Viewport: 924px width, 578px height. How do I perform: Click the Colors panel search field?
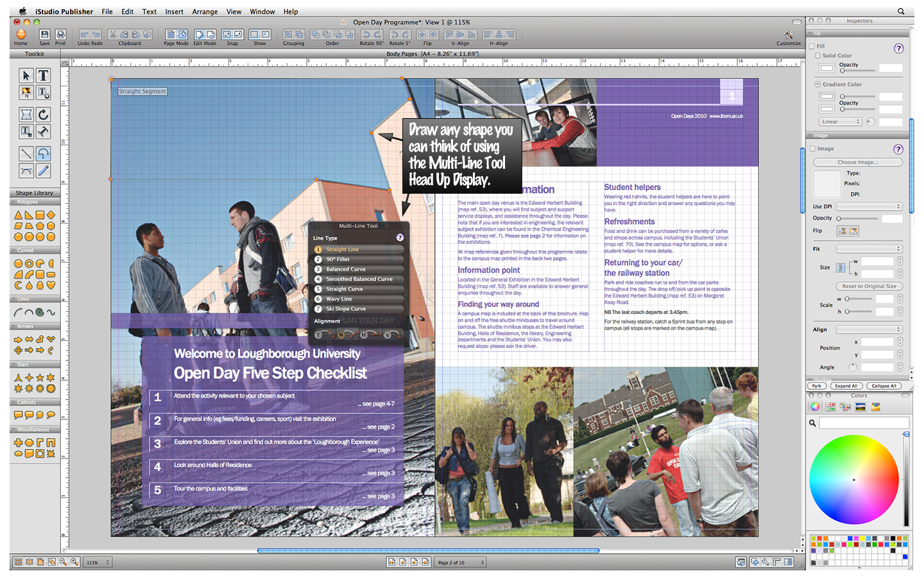coord(864,423)
